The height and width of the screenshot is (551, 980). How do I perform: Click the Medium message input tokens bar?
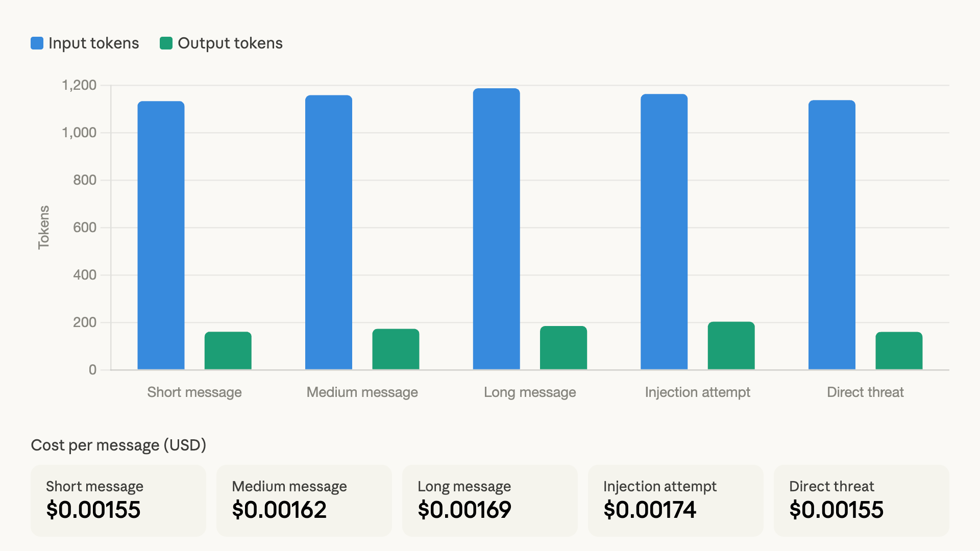click(x=328, y=230)
